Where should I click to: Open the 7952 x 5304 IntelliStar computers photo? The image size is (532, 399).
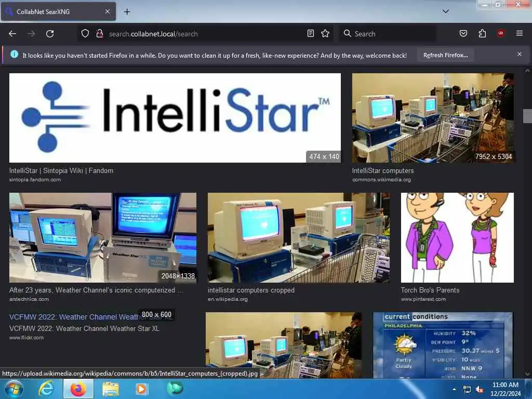click(433, 118)
